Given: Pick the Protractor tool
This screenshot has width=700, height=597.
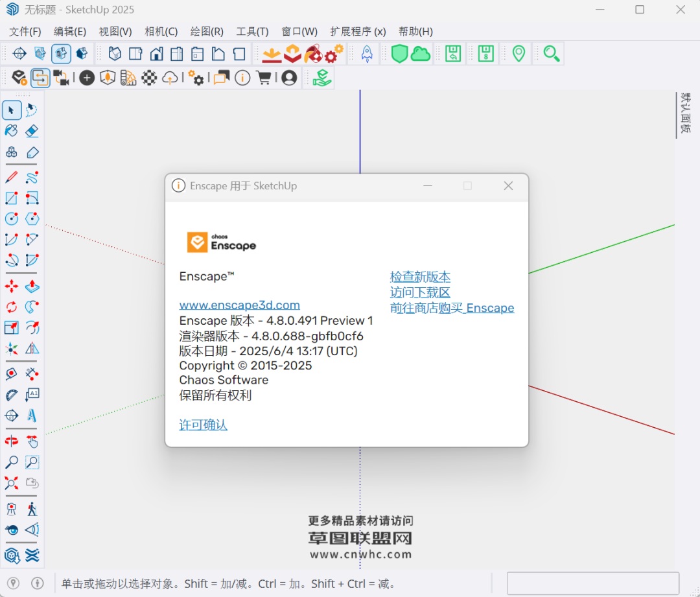Looking at the screenshot, I should [12, 395].
